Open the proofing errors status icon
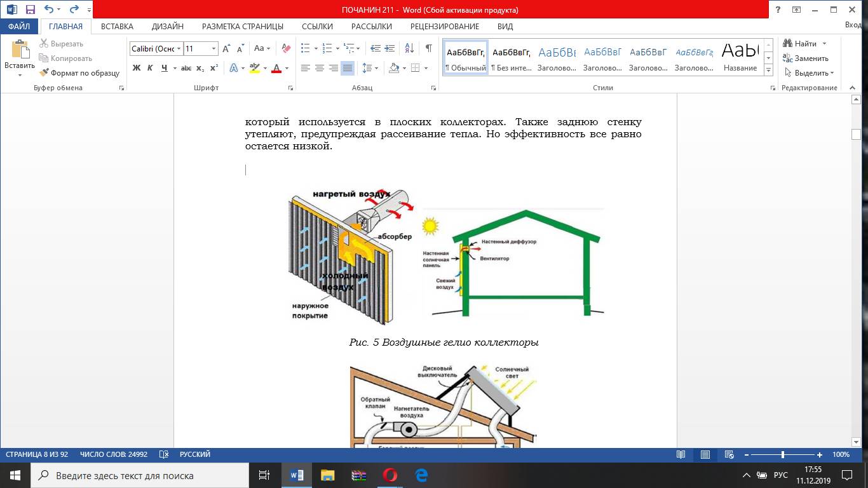The height and width of the screenshot is (488, 868). point(164,455)
